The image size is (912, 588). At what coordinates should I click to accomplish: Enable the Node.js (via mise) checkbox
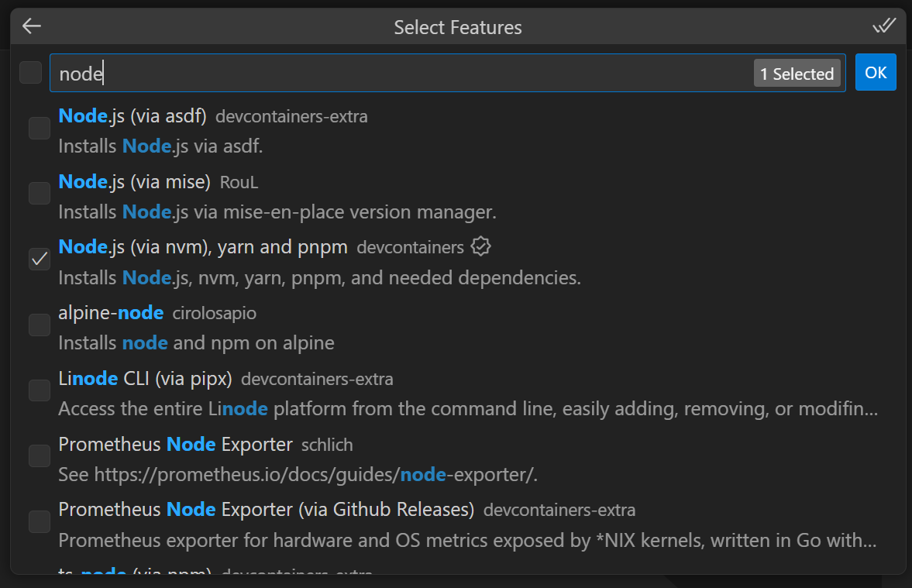[x=40, y=194]
